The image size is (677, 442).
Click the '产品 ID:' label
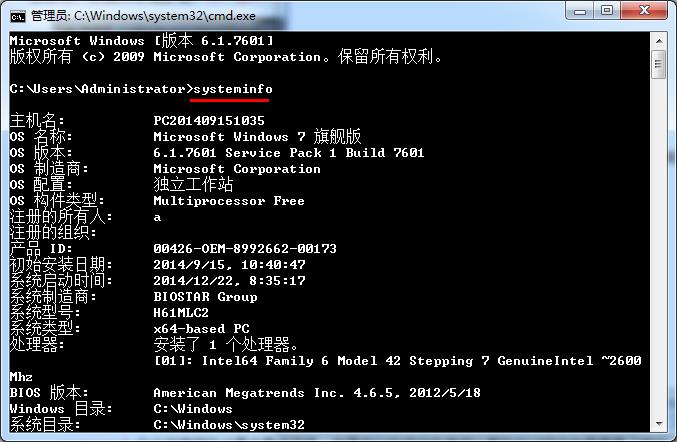[41, 249]
